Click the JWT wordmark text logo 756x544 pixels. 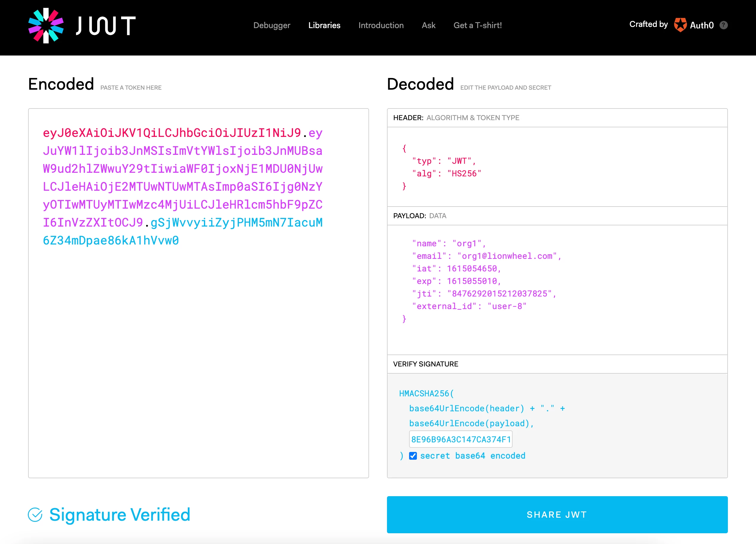tap(106, 26)
